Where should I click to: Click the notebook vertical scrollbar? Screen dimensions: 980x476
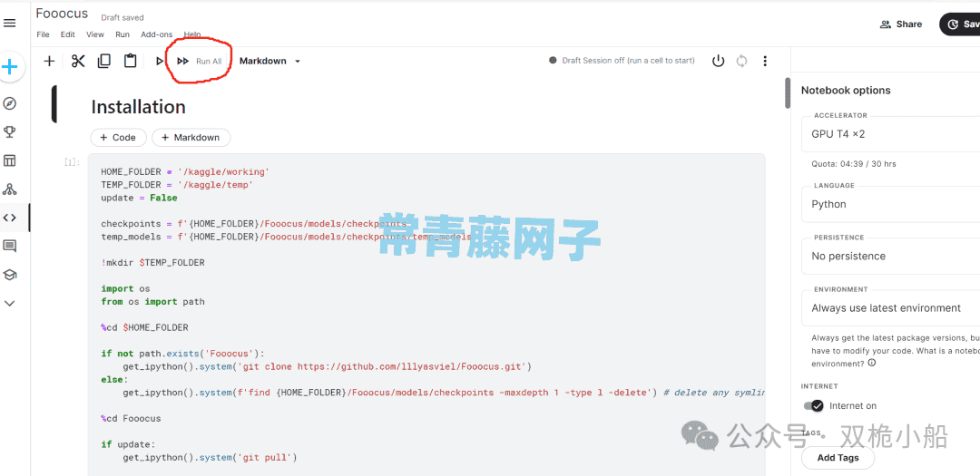coord(788,92)
